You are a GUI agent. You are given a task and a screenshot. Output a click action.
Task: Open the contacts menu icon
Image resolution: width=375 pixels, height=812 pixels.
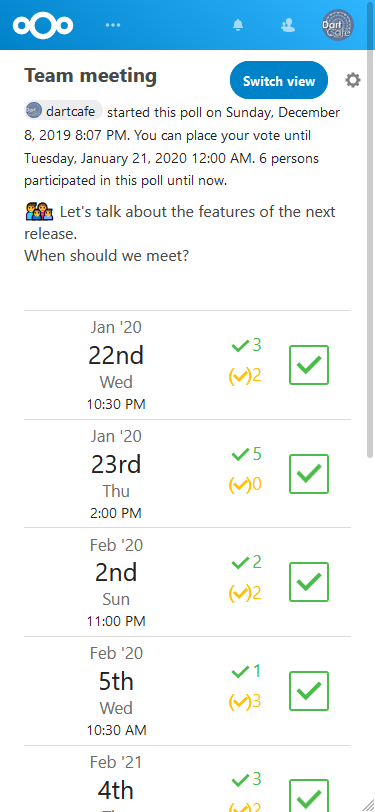tap(287, 25)
